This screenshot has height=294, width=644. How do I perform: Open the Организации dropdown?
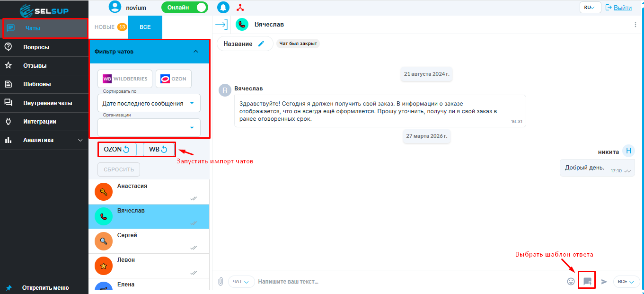[x=149, y=127]
